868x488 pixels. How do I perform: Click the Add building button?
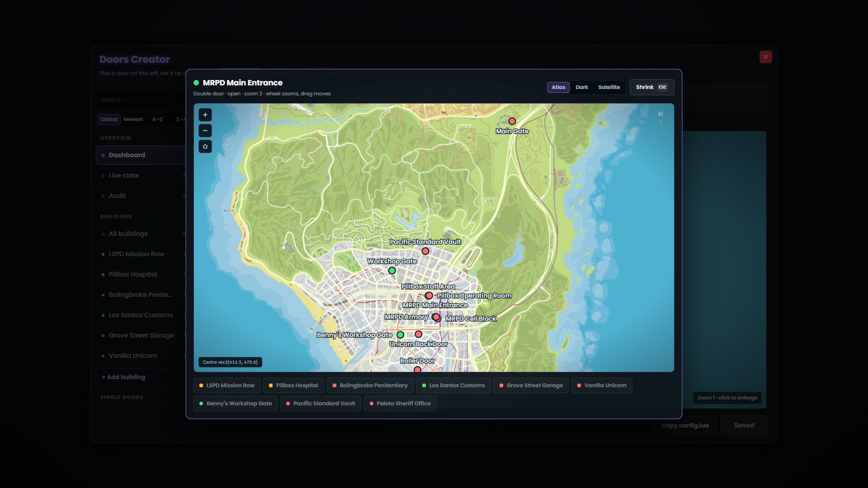click(141, 377)
